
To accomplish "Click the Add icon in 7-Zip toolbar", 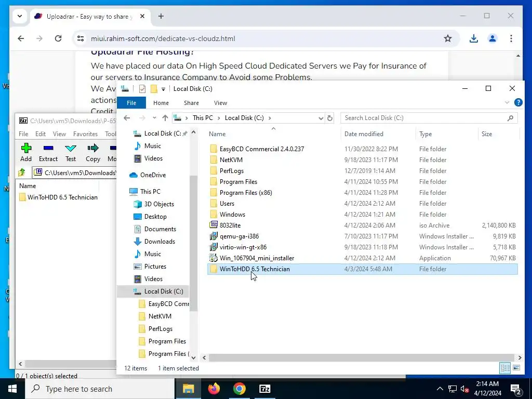I will coord(26,148).
